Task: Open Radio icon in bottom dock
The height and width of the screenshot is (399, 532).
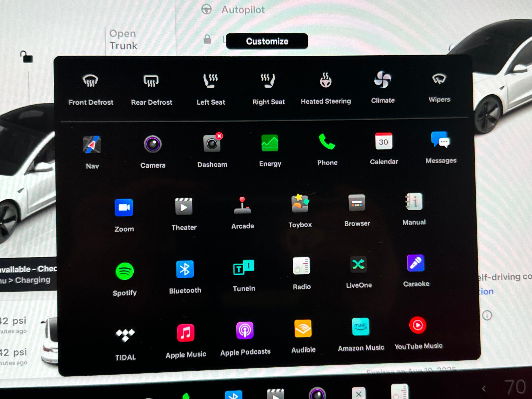Action: coord(400,391)
